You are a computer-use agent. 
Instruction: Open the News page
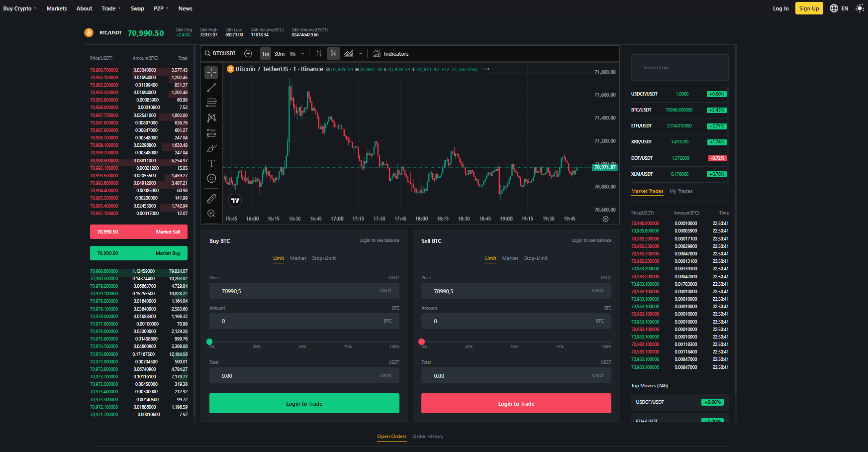(185, 8)
